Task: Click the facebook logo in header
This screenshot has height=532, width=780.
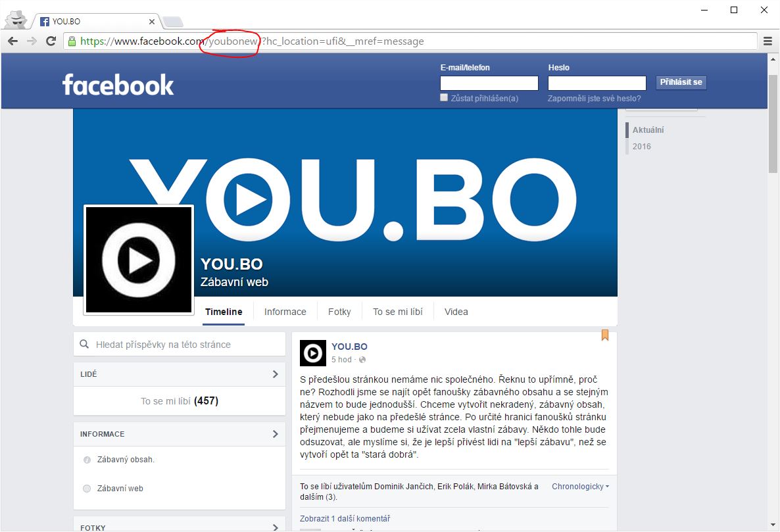Action: point(118,85)
